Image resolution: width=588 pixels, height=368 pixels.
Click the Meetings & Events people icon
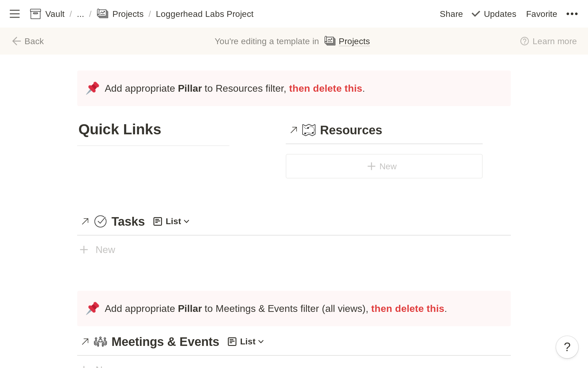(101, 341)
